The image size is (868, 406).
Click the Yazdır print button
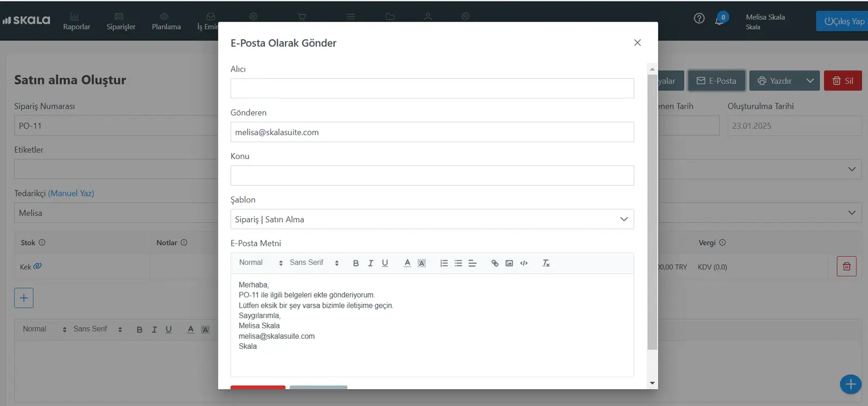click(x=775, y=81)
